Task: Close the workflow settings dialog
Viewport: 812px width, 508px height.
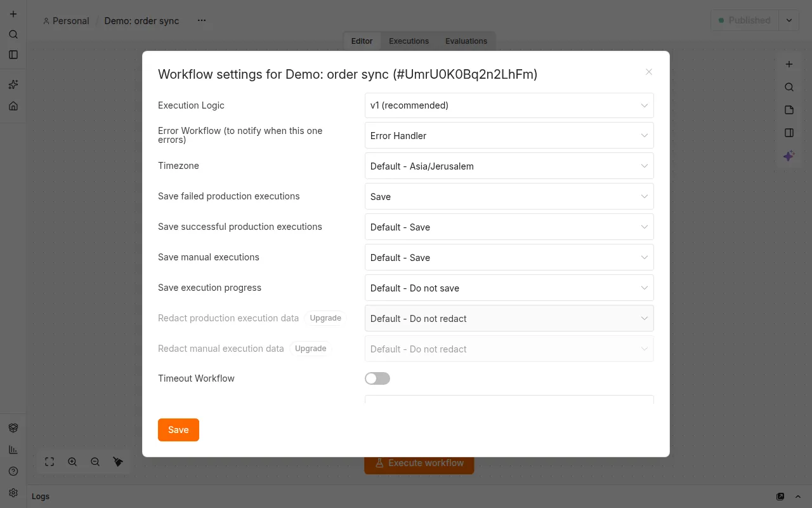Action: click(649, 72)
